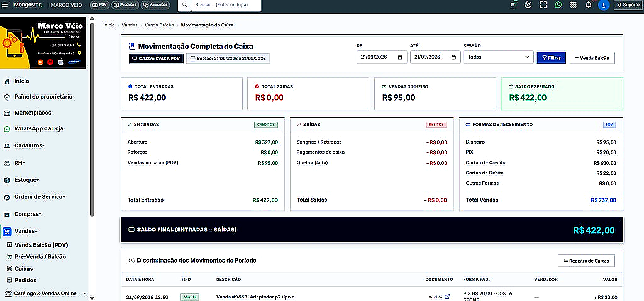Click the CRÉDITOS badge in Entradas
The height and width of the screenshot is (301, 644).
click(x=266, y=125)
